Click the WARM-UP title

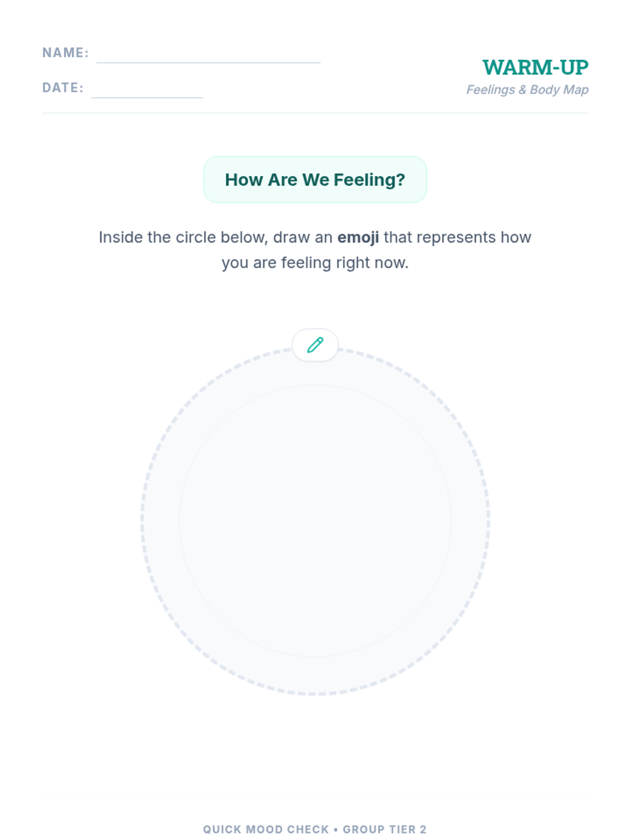click(x=535, y=67)
